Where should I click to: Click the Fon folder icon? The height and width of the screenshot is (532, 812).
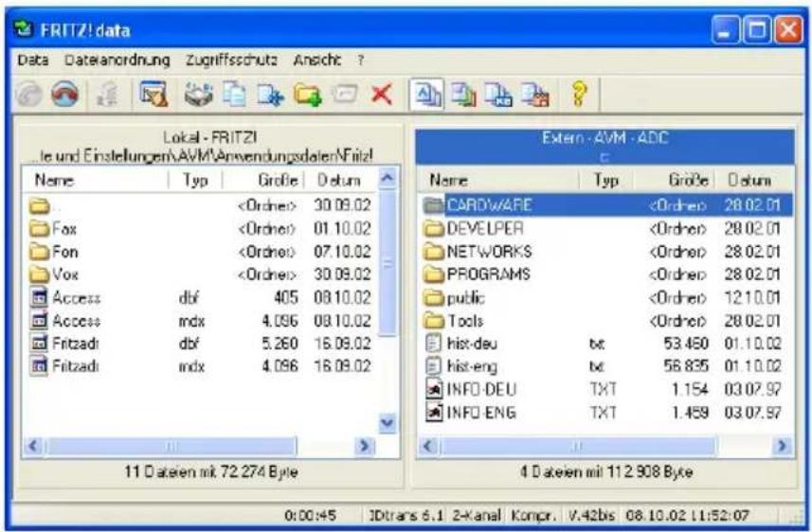click(x=40, y=252)
